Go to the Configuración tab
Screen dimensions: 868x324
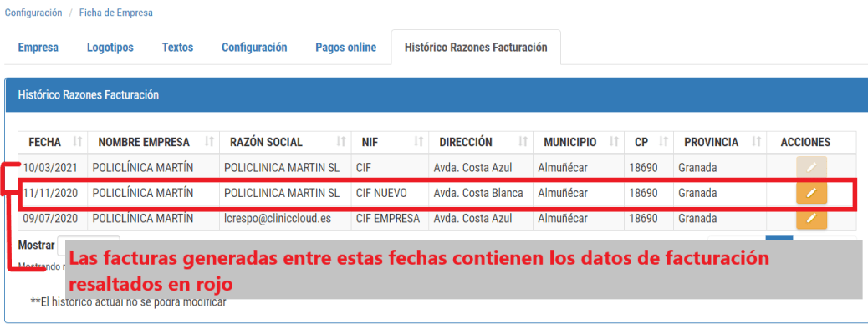pos(254,48)
